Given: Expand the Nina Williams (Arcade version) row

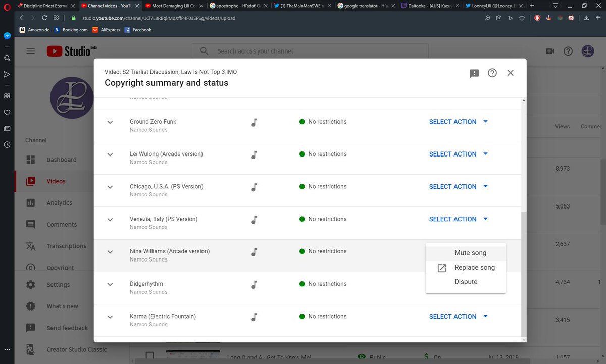Looking at the screenshot, I should click(110, 251).
